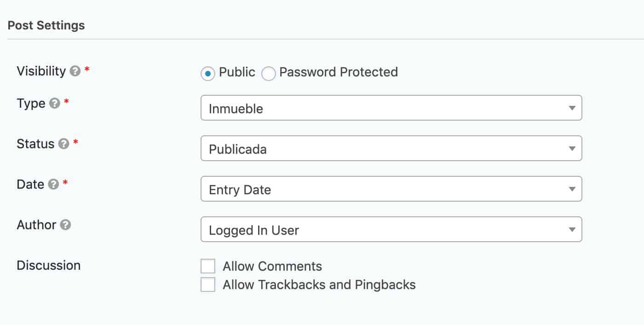Click the Public label text
The image size is (644, 325).
click(x=237, y=72)
